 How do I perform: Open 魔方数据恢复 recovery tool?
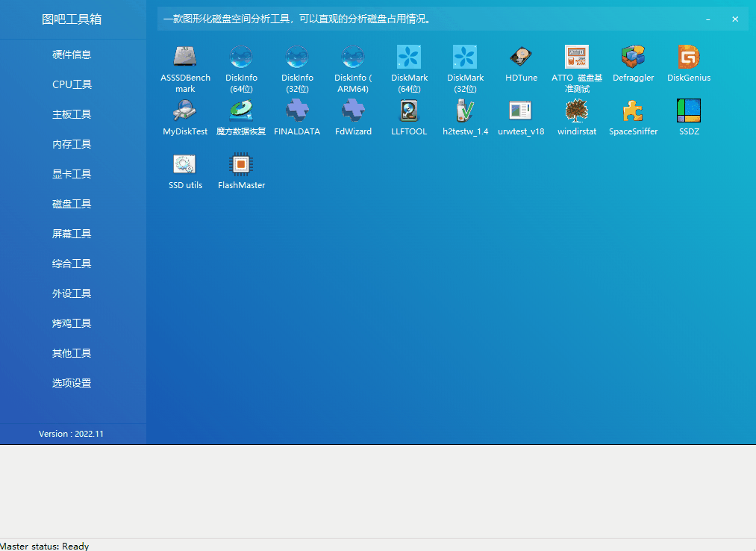point(241,111)
